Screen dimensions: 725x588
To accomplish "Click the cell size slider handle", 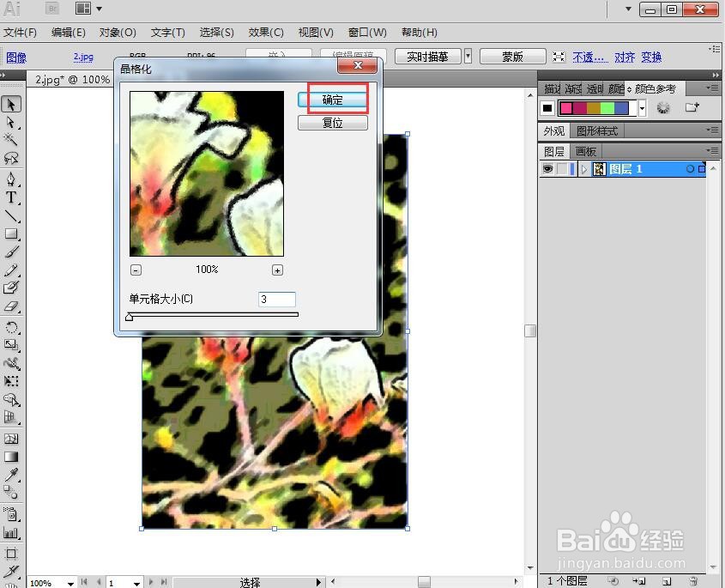I will coord(129,317).
